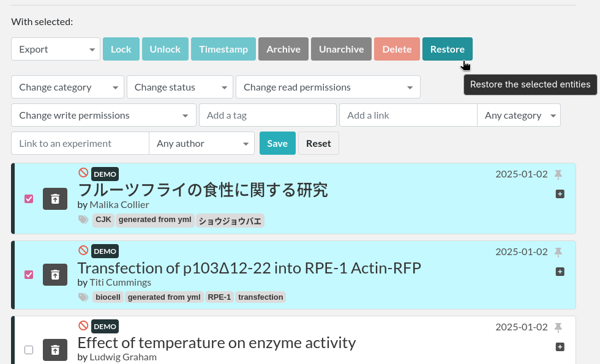Screen dimensions: 600x364
Task: Expand Change read permissions dropdown
Action: 328,87
